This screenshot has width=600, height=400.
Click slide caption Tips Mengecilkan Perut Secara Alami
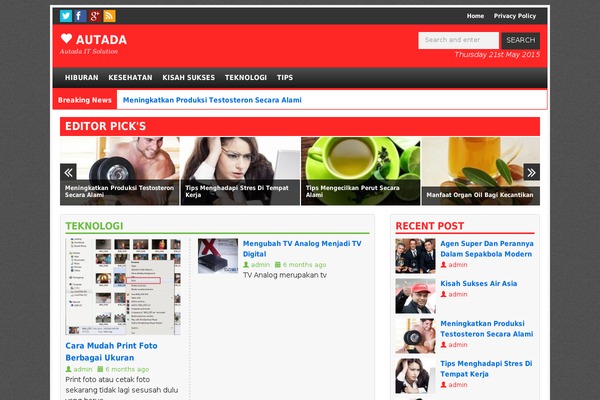click(352, 191)
